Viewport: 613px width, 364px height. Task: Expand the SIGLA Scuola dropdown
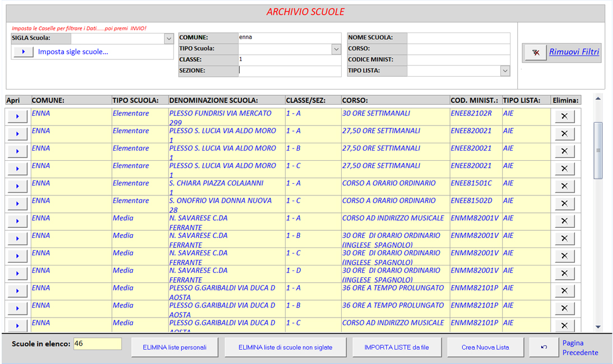click(x=169, y=38)
